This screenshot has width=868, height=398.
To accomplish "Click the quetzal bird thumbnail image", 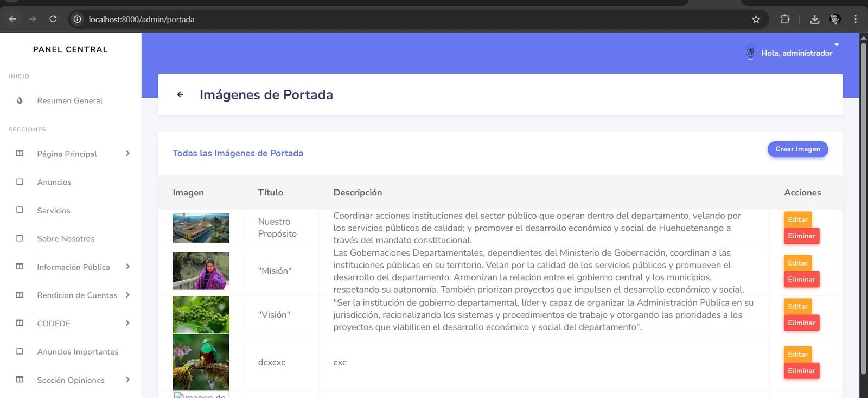I will tap(201, 362).
